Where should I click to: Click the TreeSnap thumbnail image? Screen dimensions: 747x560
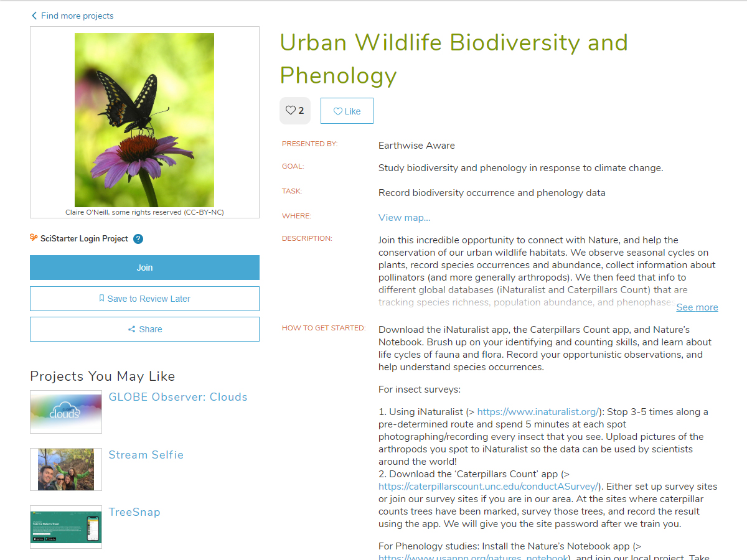[66, 526]
